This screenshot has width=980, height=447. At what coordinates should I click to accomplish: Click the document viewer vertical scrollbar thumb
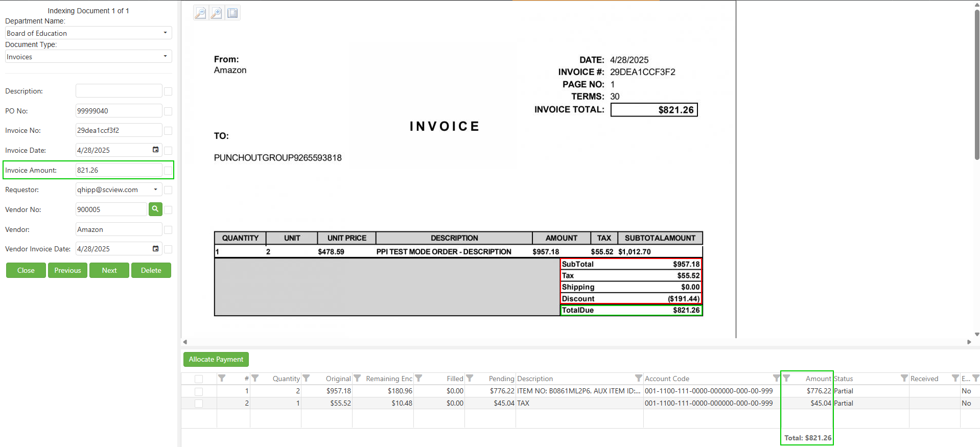coord(977,84)
